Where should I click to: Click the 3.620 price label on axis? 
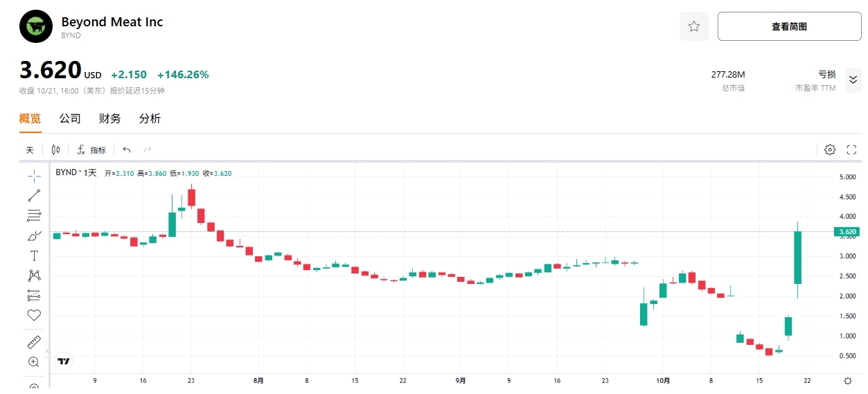click(847, 231)
